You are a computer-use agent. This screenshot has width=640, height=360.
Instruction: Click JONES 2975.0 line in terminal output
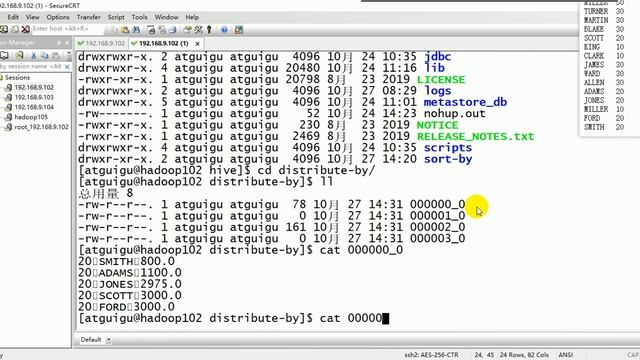coord(130,284)
